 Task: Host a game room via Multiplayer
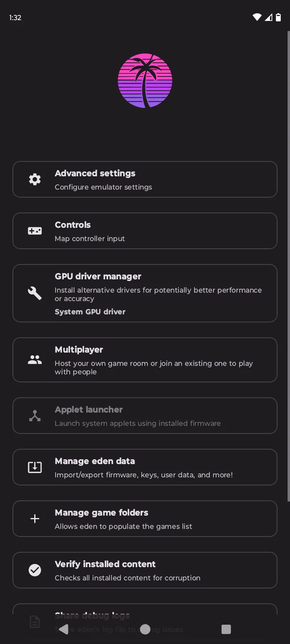click(x=145, y=359)
